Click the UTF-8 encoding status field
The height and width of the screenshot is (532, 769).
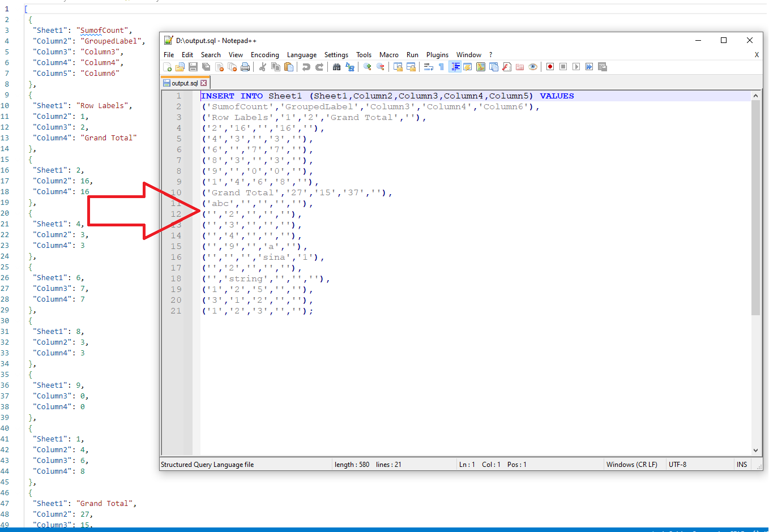700,465
